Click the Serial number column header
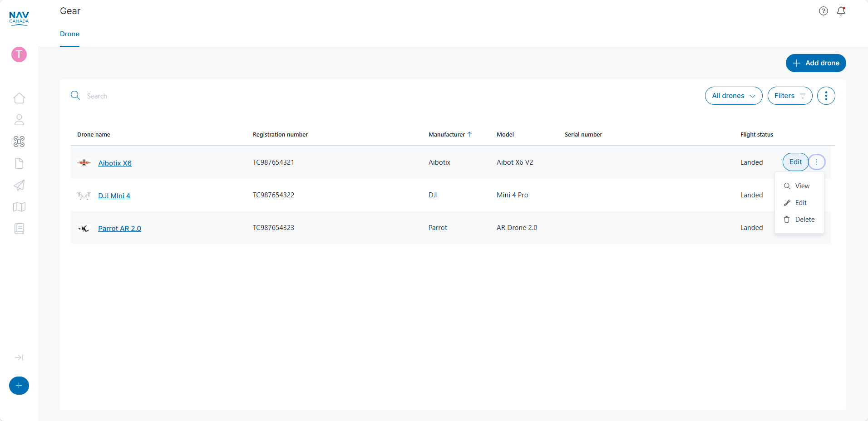The height and width of the screenshot is (421, 868). pos(583,134)
